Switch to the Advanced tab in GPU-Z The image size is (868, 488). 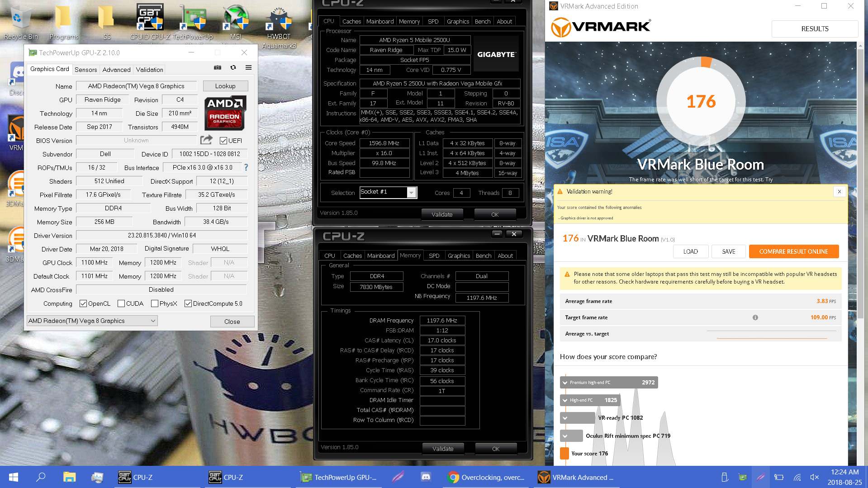(116, 70)
